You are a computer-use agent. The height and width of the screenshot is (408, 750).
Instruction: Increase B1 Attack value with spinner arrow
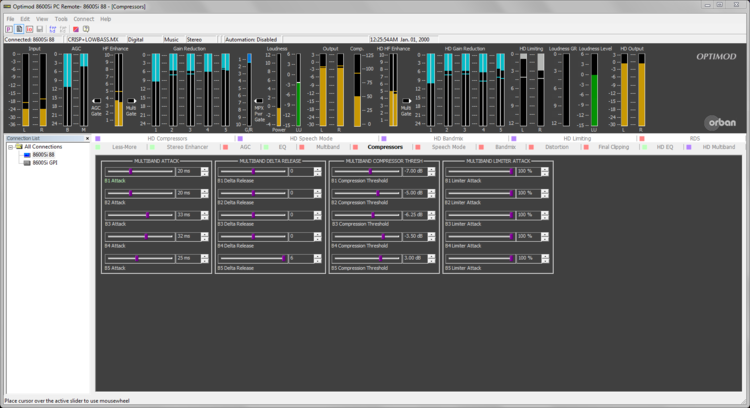point(204,169)
